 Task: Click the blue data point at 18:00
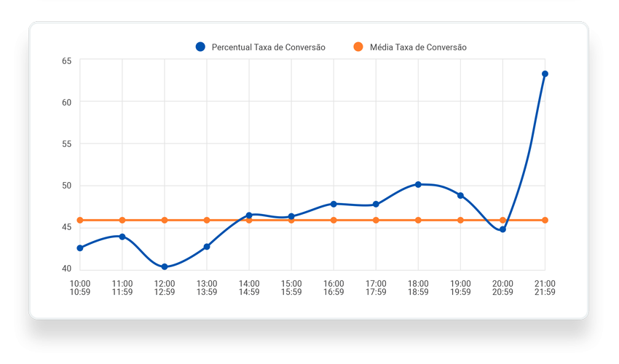point(418,184)
